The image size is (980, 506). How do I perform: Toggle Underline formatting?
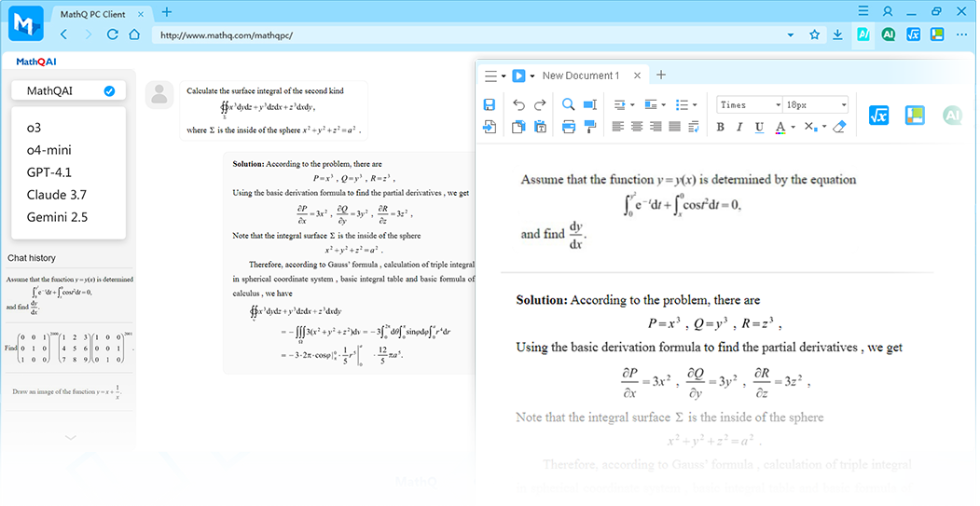click(759, 127)
